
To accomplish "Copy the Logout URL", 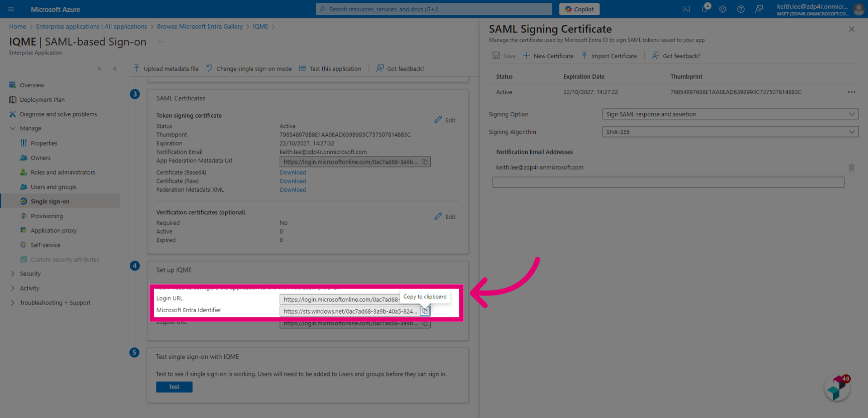I will tap(425, 324).
